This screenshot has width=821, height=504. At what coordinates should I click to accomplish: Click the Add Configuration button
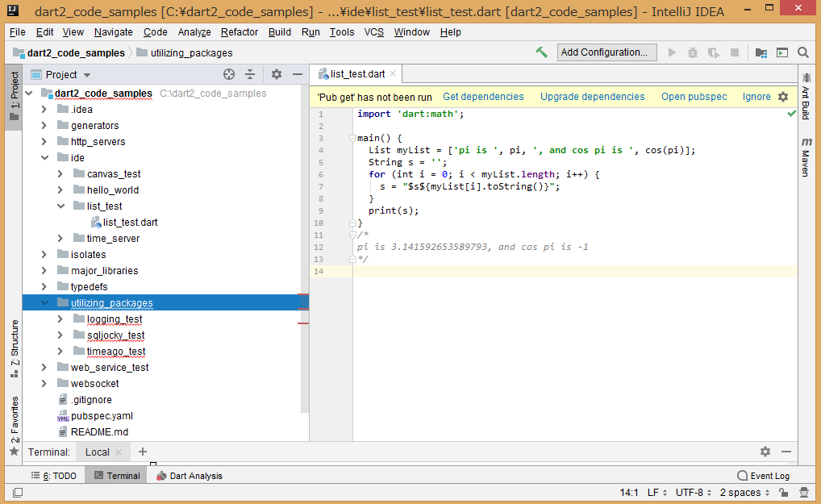(x=606, y=52)
